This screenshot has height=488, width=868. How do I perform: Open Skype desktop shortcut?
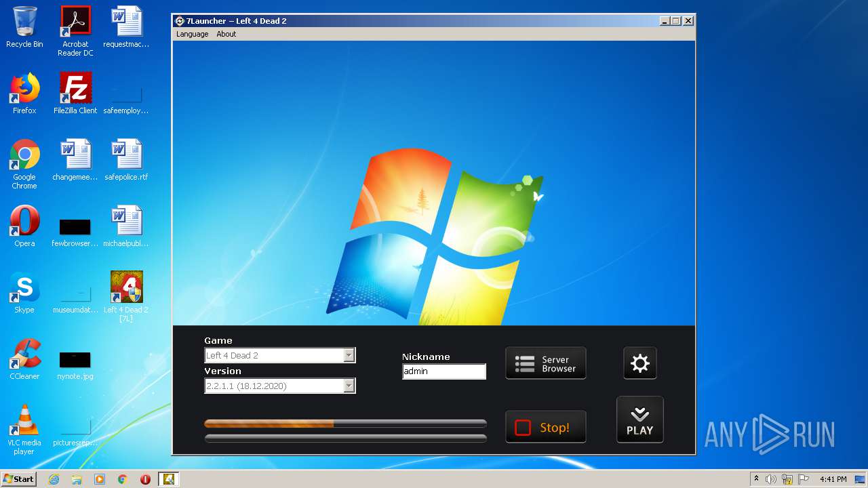tap(24, 293)
